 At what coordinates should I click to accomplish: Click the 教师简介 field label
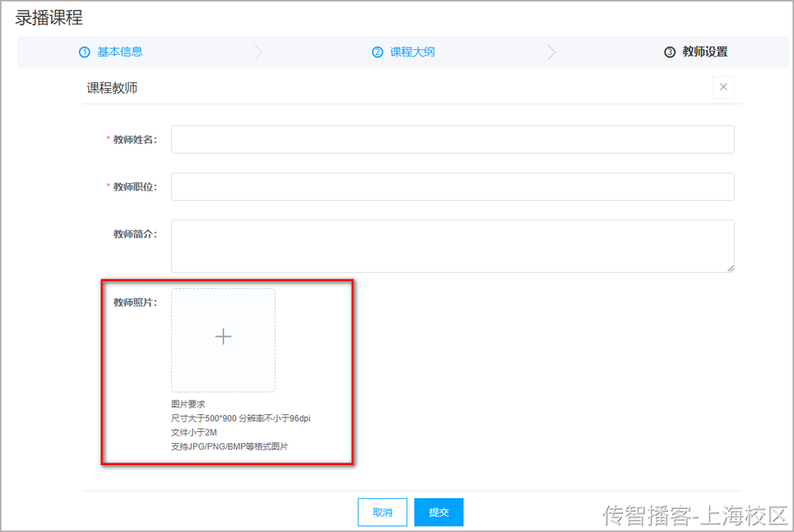136,234
